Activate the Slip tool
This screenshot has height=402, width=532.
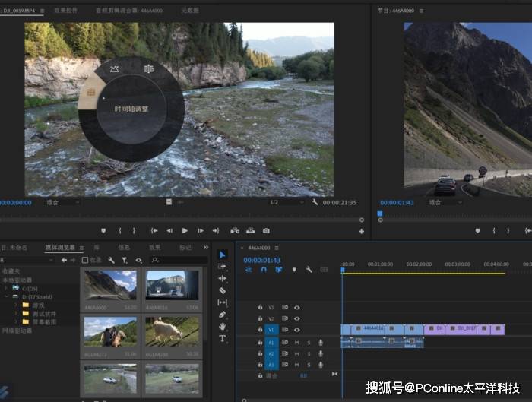[222, 302]
